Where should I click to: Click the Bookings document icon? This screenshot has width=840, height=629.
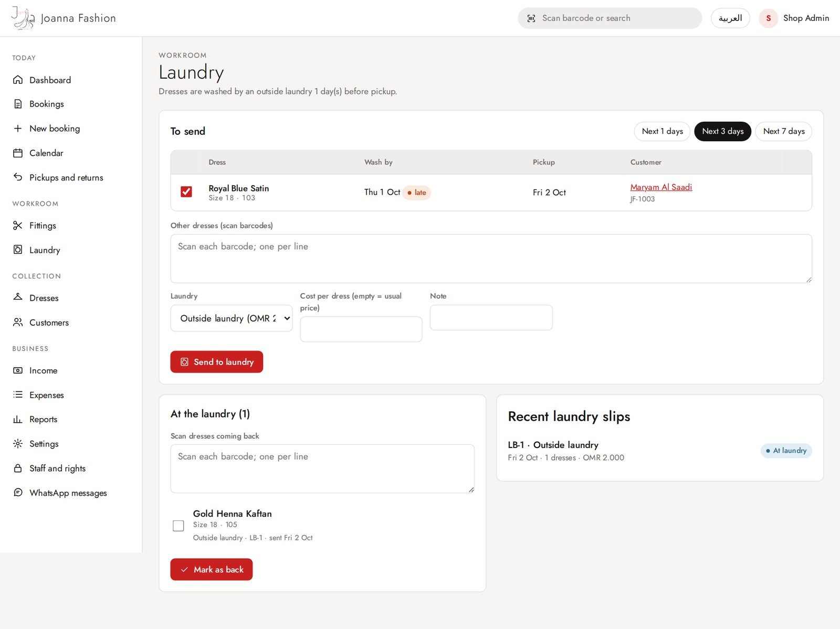click(x=18, y=104)
